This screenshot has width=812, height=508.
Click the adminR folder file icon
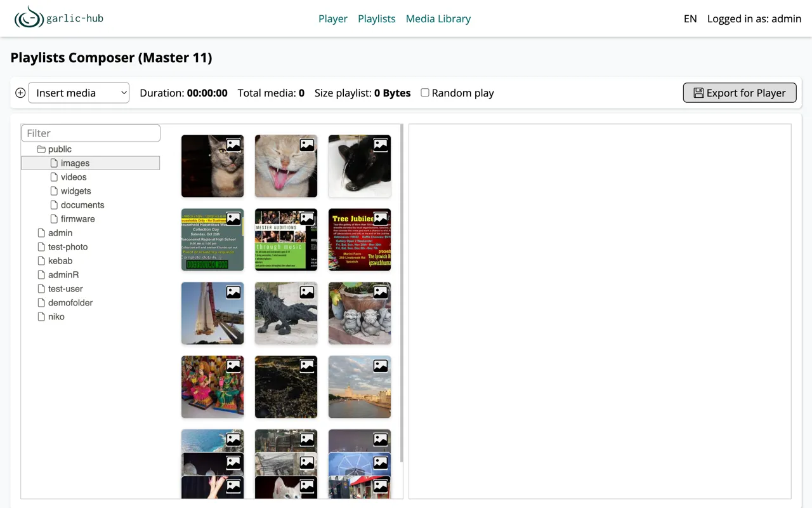41,275
